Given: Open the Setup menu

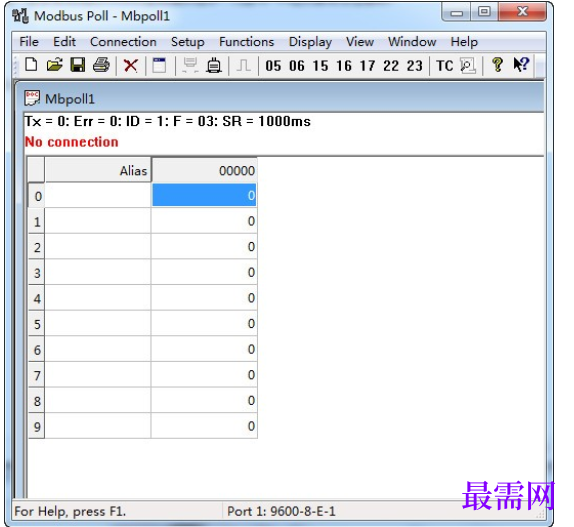Looking at the screenshot, I should 188,42.
